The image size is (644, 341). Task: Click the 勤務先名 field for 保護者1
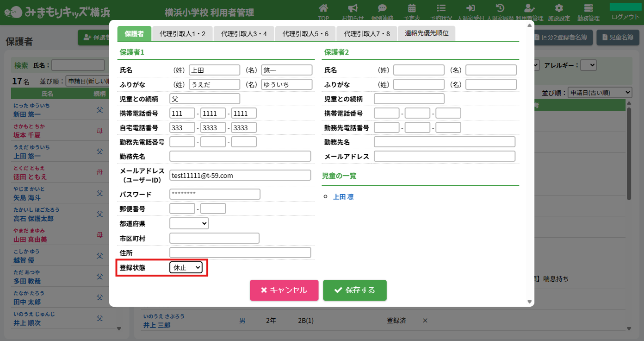[240, 156]
